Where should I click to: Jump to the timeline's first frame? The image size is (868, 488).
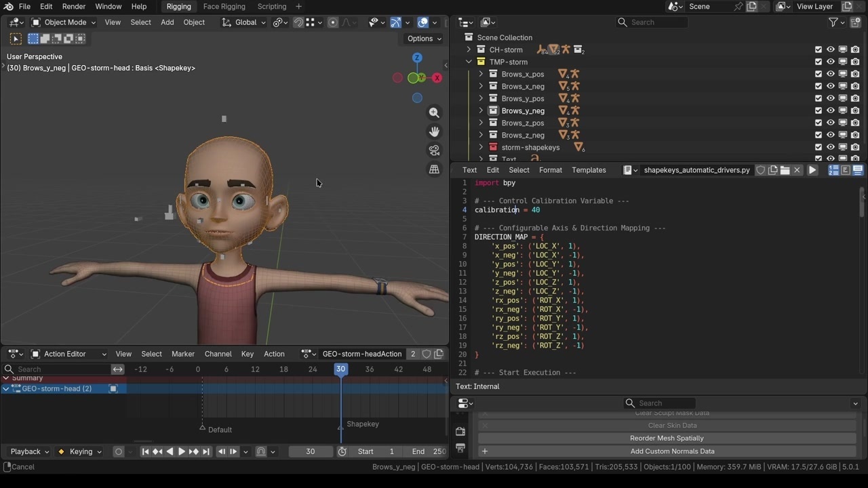[x=145, y=451]
